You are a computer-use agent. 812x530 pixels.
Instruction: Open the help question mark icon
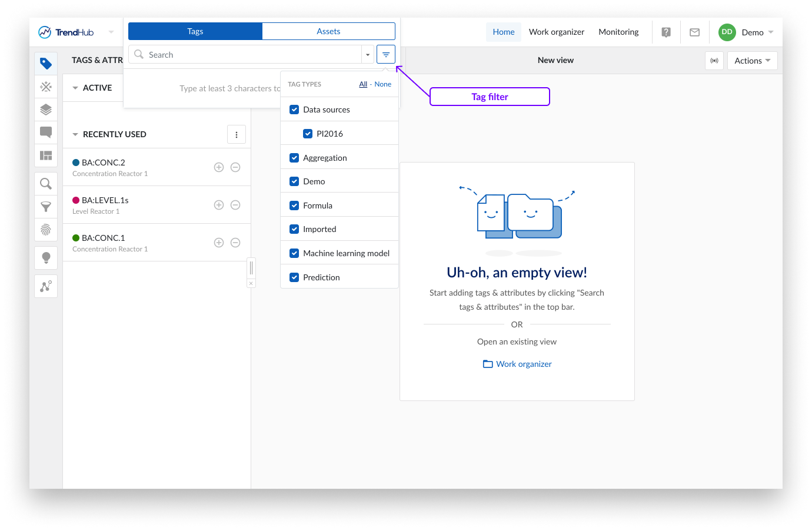[x=666, y=32]
